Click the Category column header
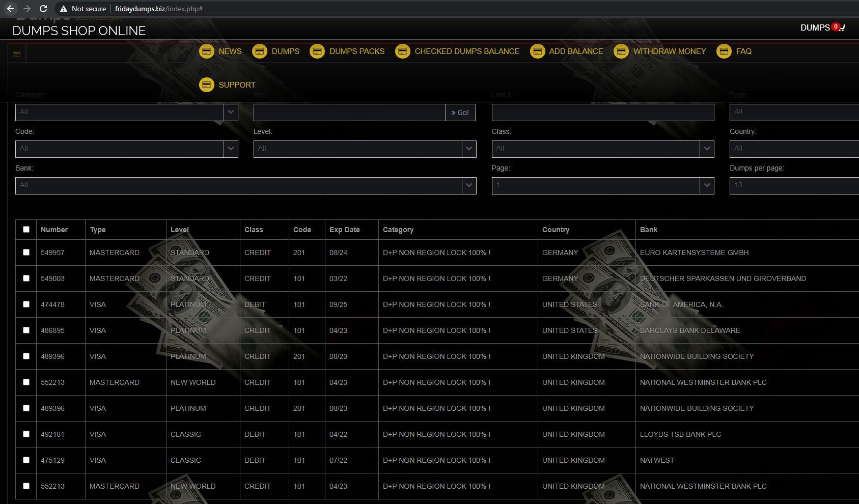 pyautogui.click(x=398, y=230)
